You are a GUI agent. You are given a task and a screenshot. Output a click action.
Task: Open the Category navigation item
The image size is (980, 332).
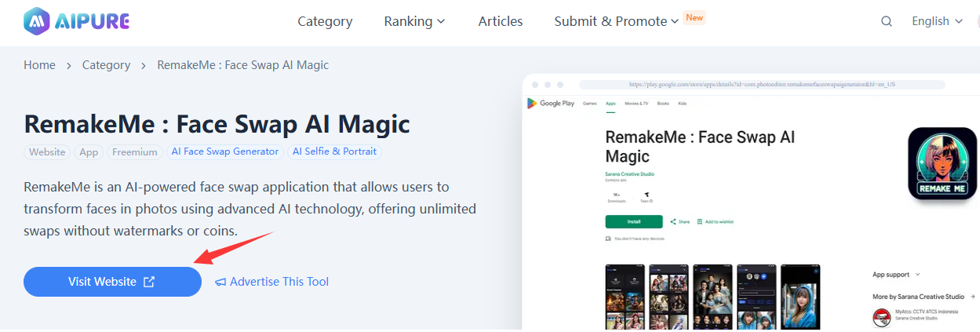pyautogui.click(x=325, y=21)
